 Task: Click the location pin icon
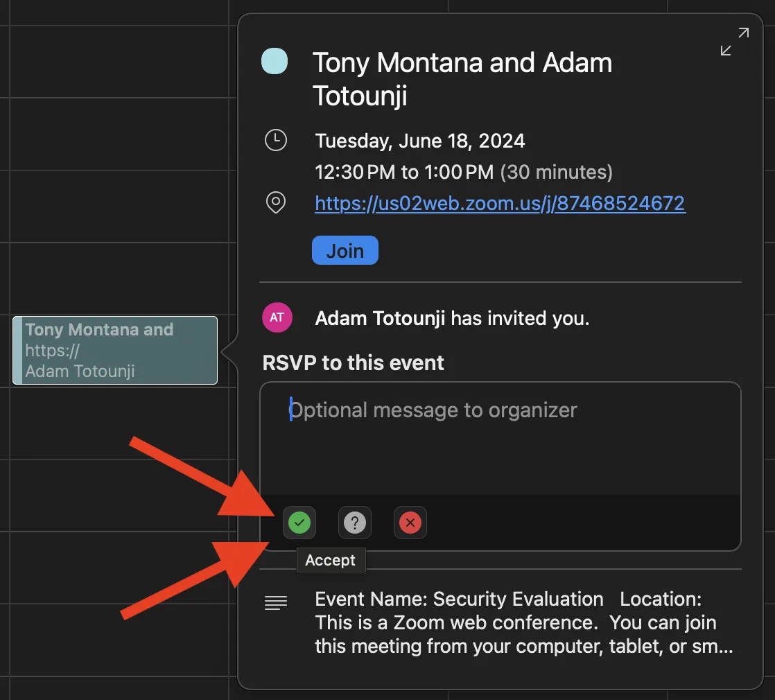click(276, 203)
